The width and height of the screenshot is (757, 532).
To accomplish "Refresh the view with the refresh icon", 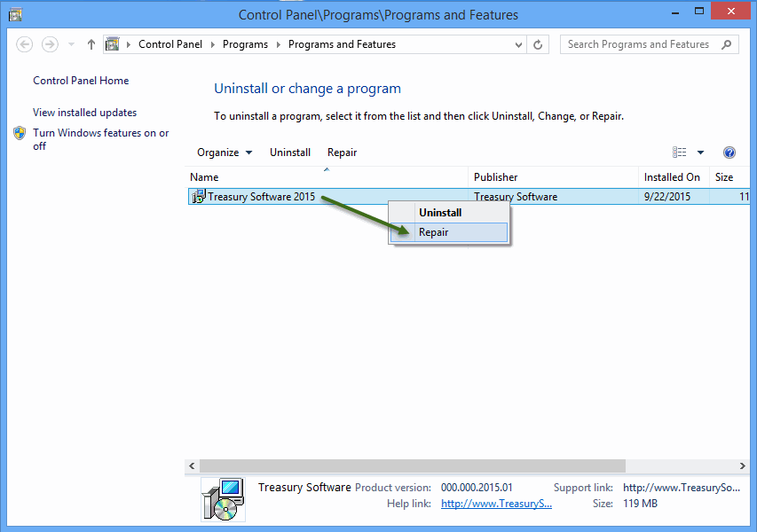I will tap(538, 43).
